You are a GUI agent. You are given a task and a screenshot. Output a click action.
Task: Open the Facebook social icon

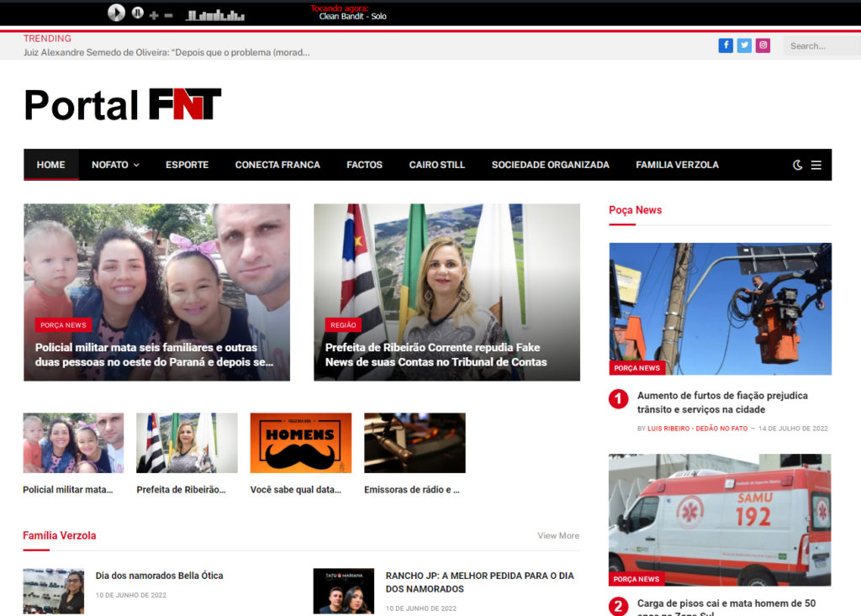[726, 45]
